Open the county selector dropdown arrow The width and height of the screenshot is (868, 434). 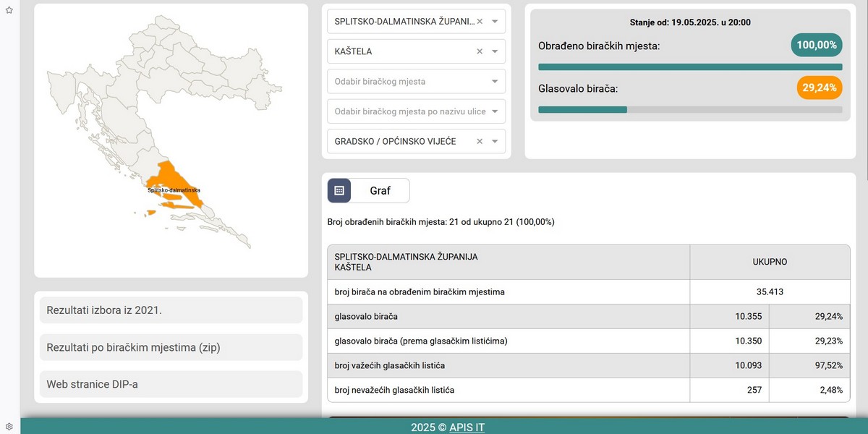coord(494,21)
